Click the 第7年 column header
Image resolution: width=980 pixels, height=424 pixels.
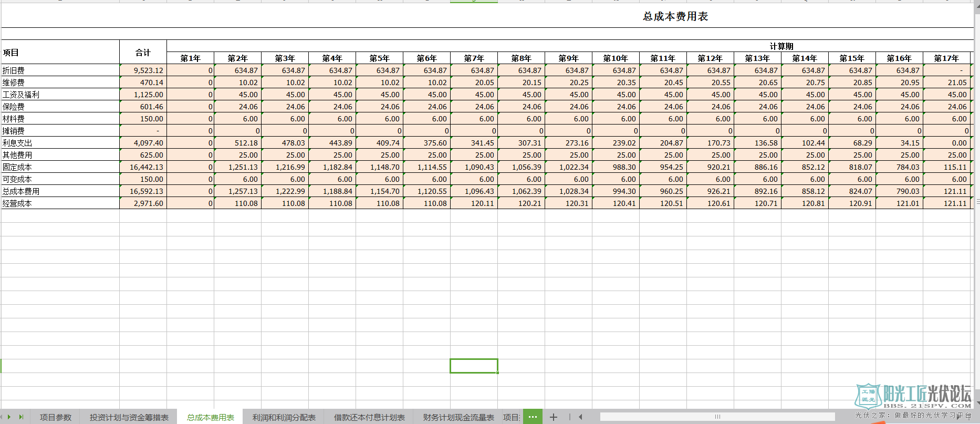(474, 58)
